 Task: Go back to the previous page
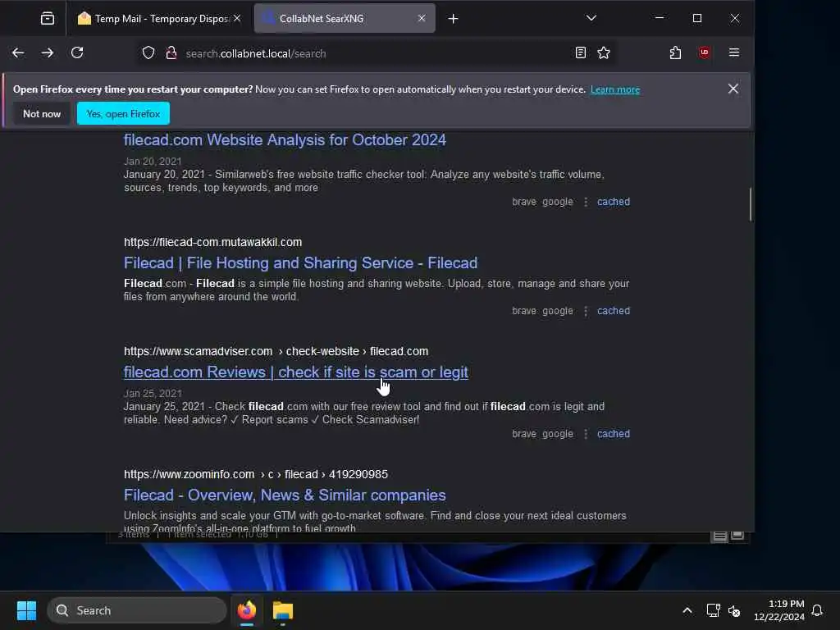[x=18, y=52]
